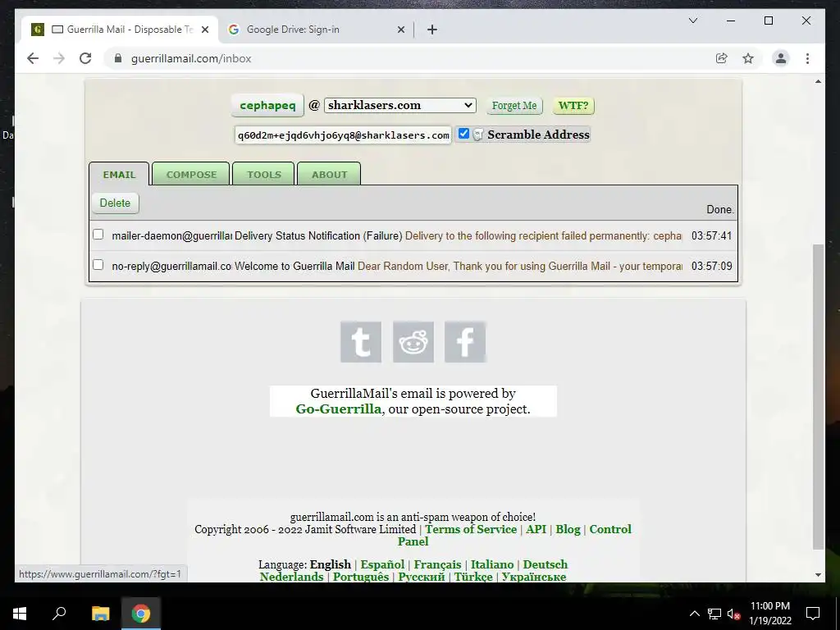Image resolution: width=840 pixels, height=630 pixels.
Task: Switch language to Deutsch
Action: 545,564
